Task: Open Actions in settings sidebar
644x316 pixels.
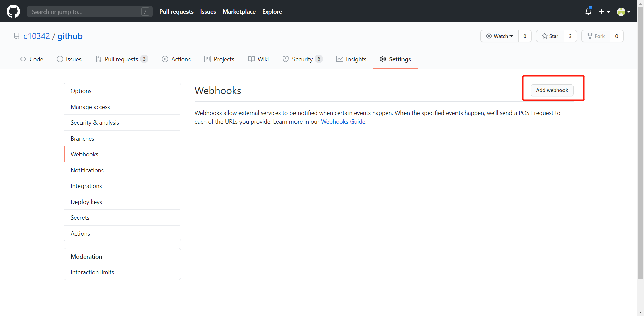Action: (122, 233)
